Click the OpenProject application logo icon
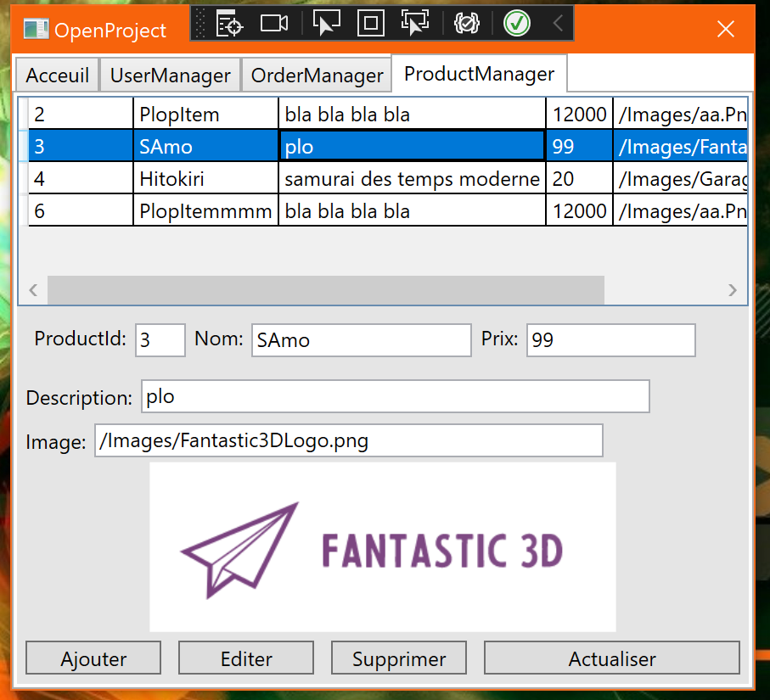770x700 pixels. click(x=35, y=29)
